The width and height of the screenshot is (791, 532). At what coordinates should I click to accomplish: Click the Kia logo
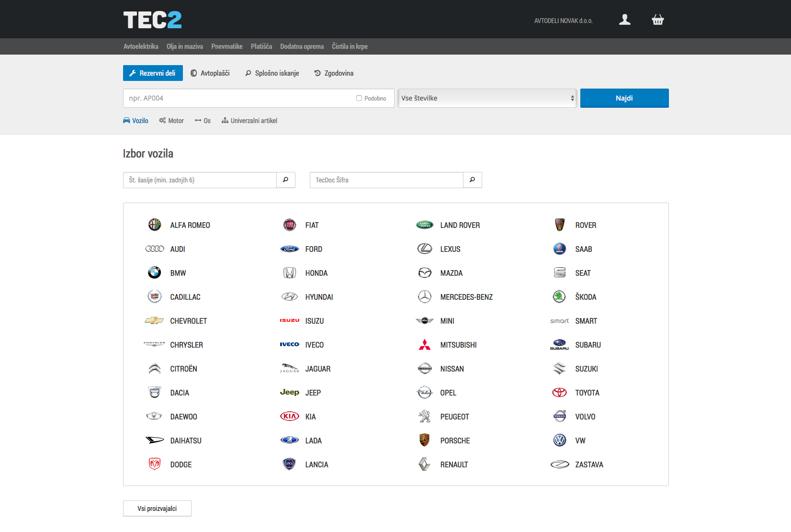click(x=290, y=416)
